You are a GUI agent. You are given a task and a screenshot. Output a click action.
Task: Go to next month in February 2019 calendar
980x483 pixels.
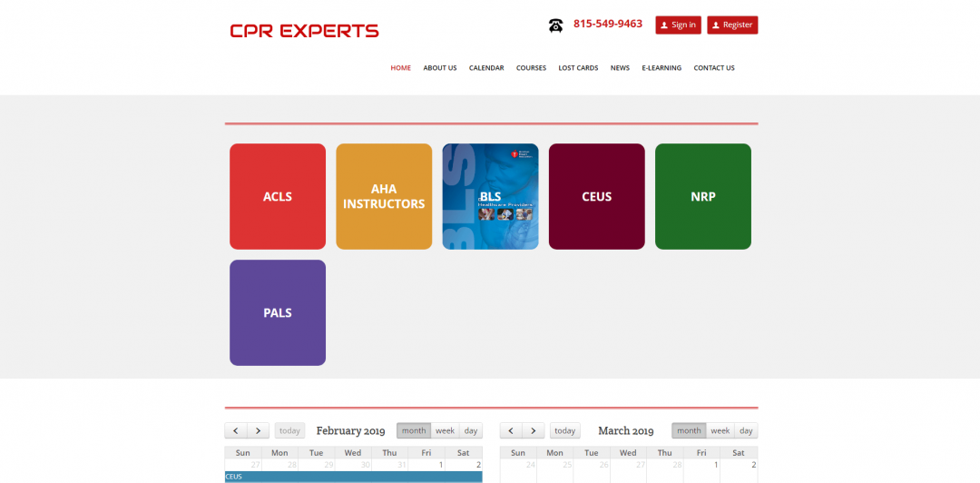[x=258, y=430]
